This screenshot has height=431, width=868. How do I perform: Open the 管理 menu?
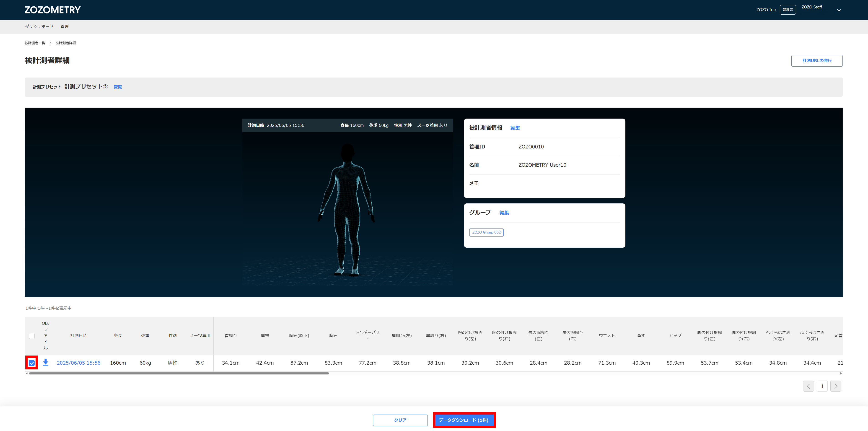(x=64, y=26)
